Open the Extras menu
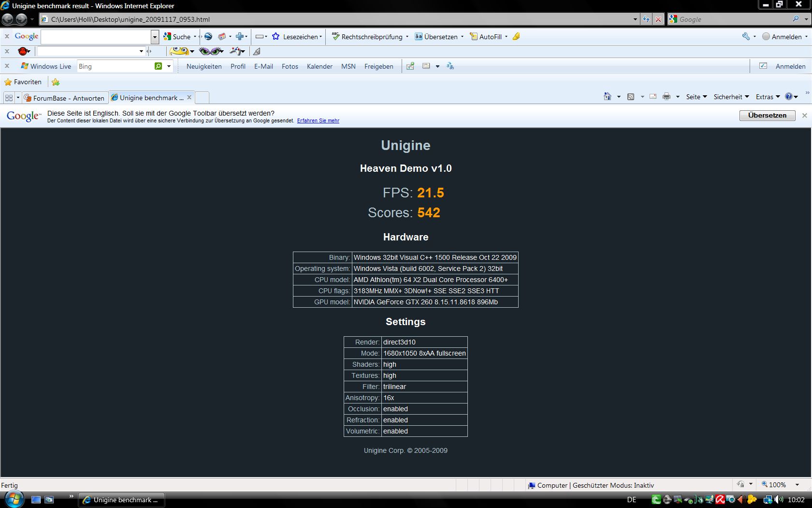Image resolution: width=812 pixels, height=508 pixels. tap(768, 97)
